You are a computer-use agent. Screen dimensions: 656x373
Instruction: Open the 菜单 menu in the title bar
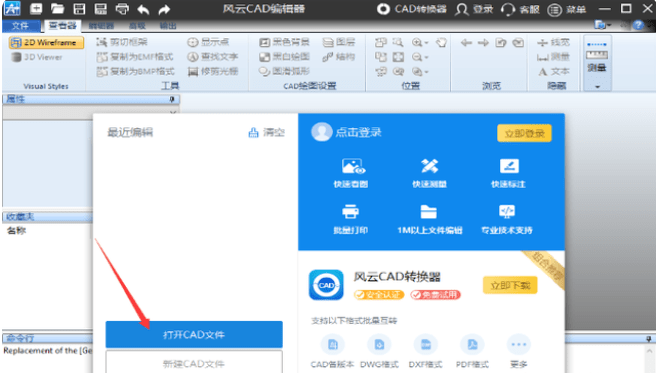pyautogui.click(x=567, y=9)
